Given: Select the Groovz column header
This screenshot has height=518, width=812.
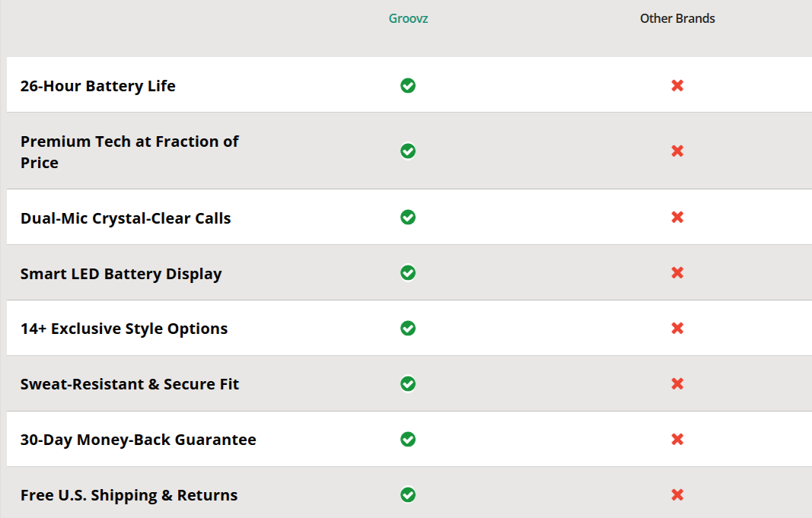Looking at the screenshot, I should (408, 17).
